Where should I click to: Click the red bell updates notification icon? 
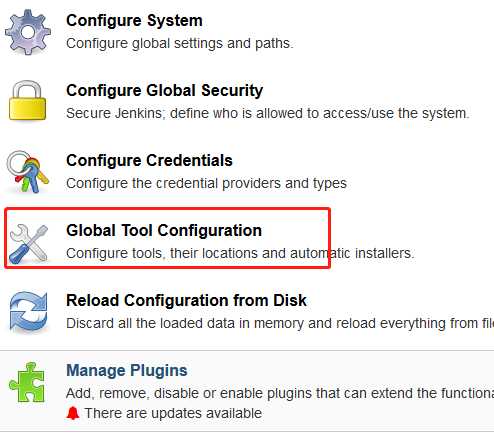pyautogui.click(x=73, y=413)
